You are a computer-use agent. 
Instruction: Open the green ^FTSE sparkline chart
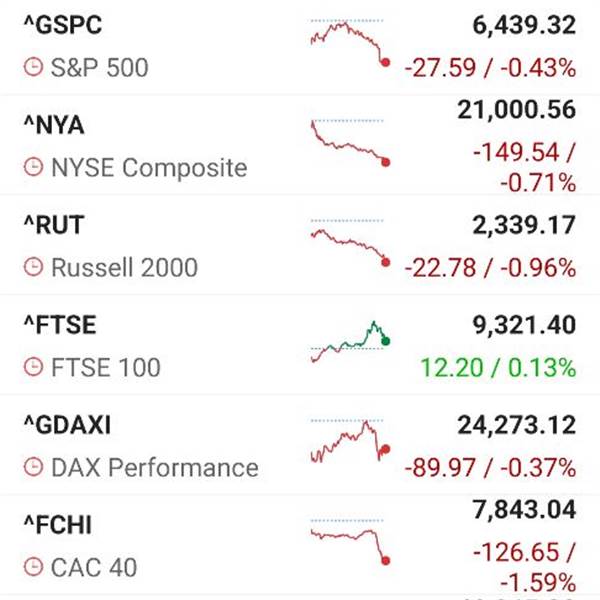[x=350, y=342]
